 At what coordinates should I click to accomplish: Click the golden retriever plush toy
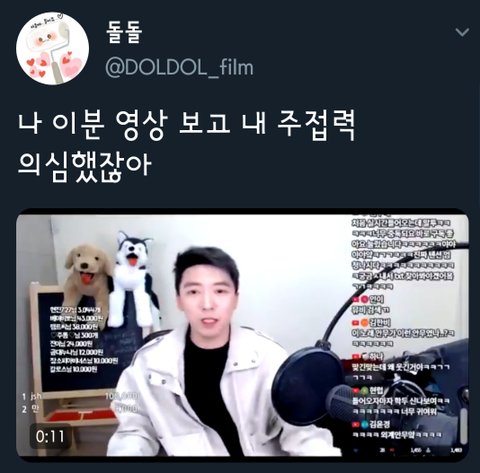point(88,278)
